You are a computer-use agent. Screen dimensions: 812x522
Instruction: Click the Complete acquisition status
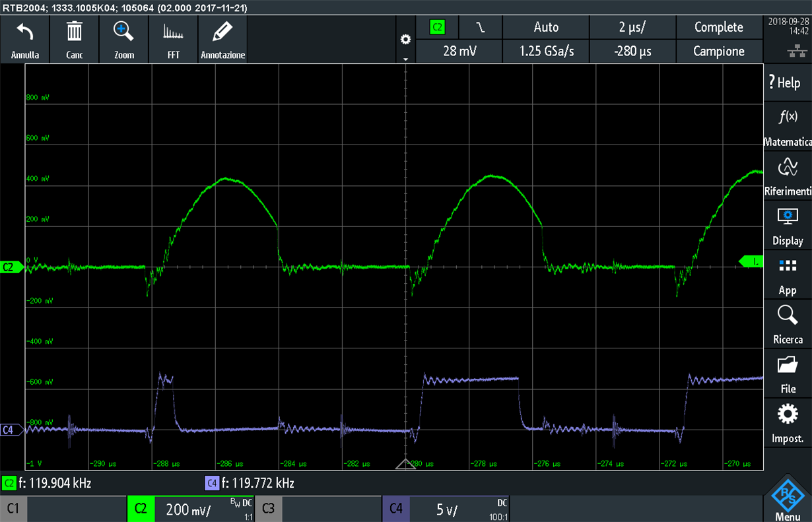pos(719,27)
